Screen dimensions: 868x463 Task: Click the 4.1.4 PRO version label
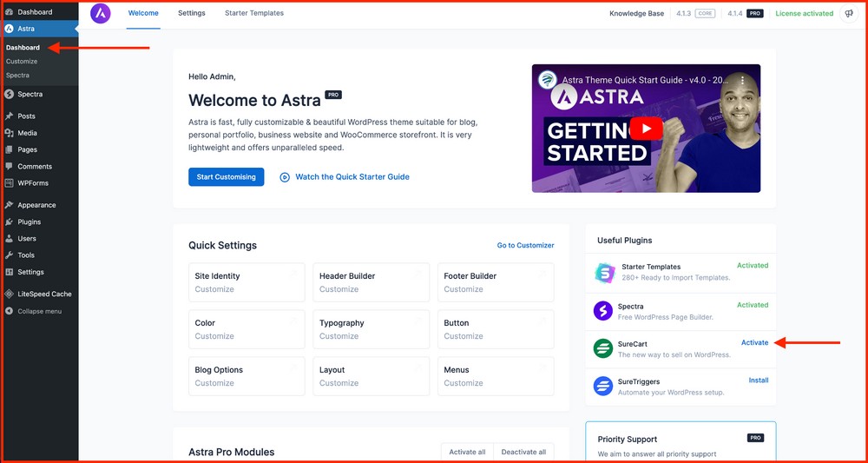[x=745, y=14]
